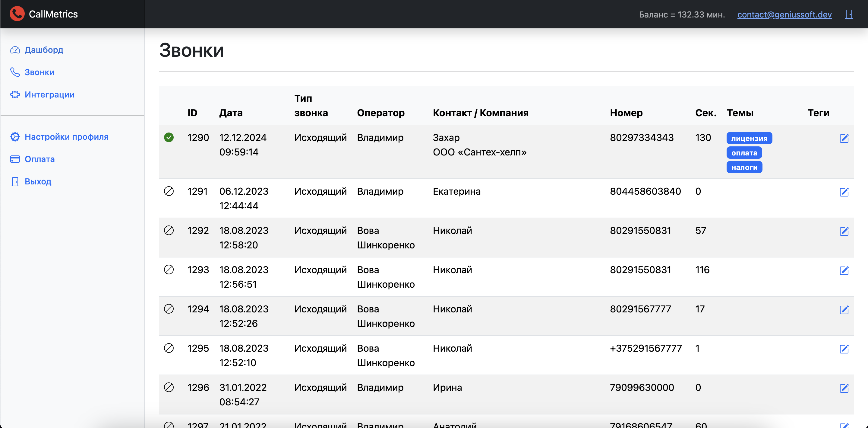Go to Звонки in the sidebar
The height and width of the screenshot is (428, 868).
[39, 72]
